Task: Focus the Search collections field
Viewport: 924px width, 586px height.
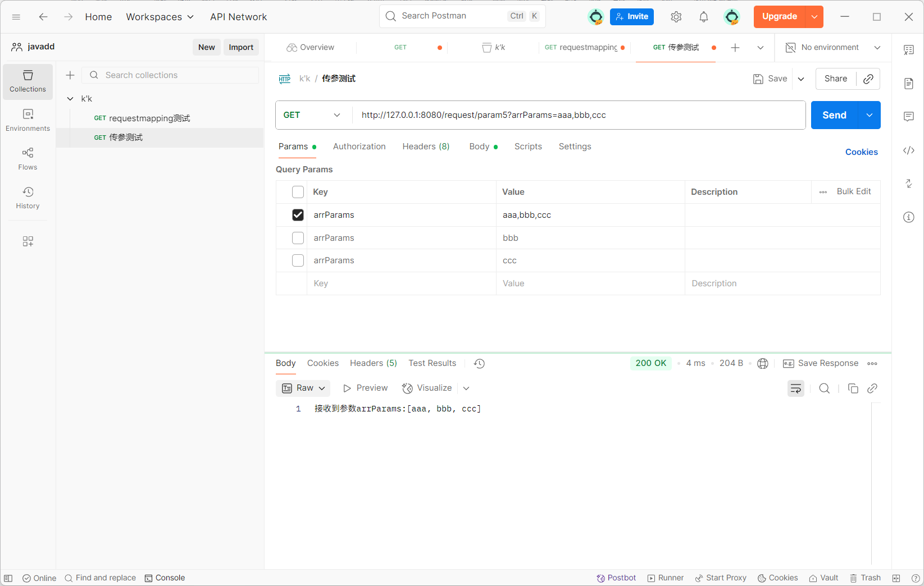Action: tap(171, 75)
